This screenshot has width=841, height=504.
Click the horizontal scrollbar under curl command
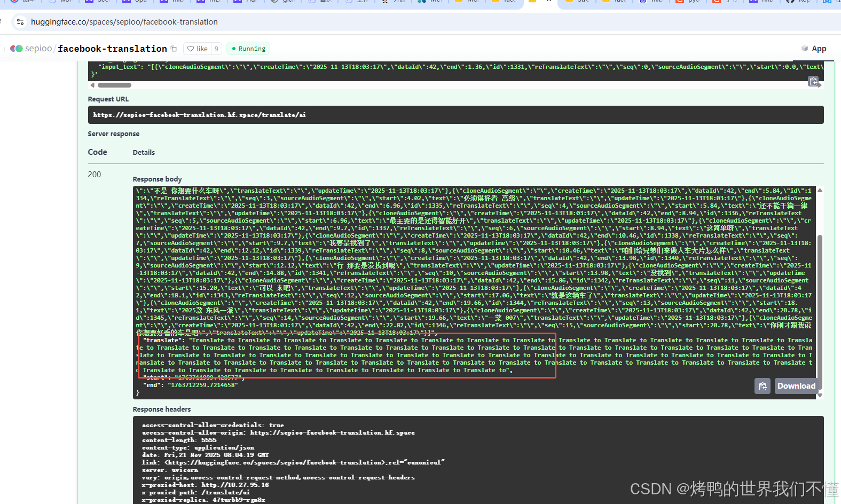pos(114,85)
